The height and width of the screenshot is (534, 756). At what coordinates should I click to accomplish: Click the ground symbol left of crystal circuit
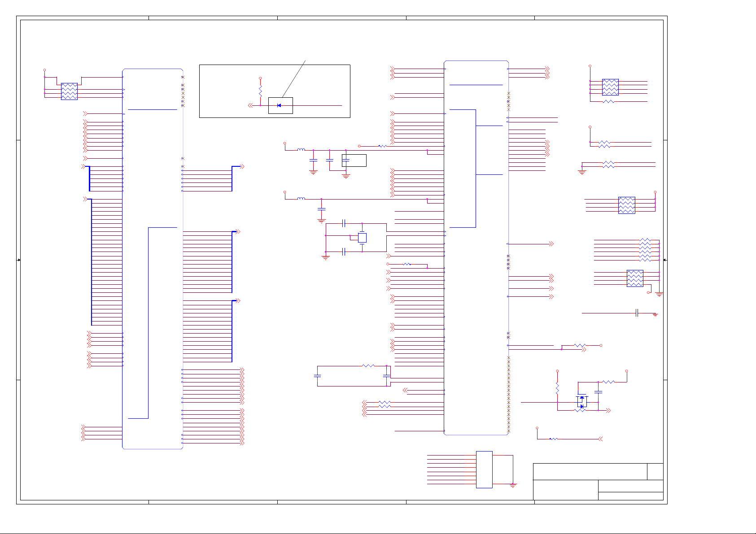pyautogui.click(x=326, y=258)
